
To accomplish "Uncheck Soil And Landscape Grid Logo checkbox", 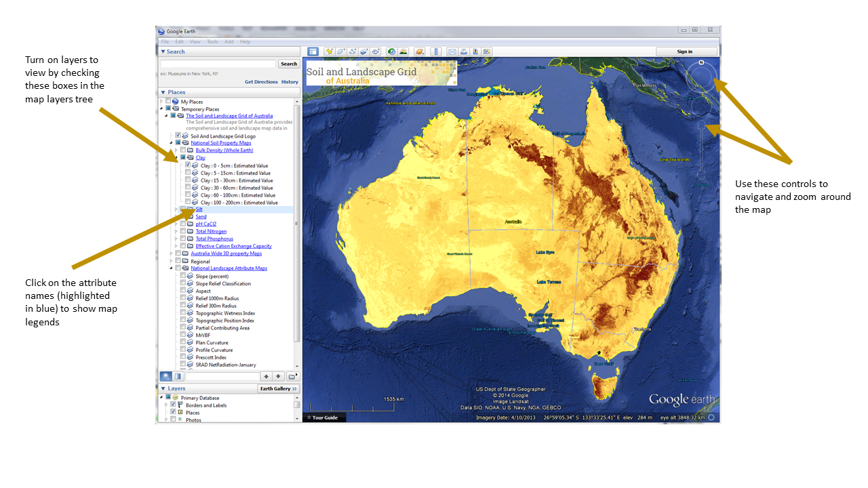I will pos(178,136).
